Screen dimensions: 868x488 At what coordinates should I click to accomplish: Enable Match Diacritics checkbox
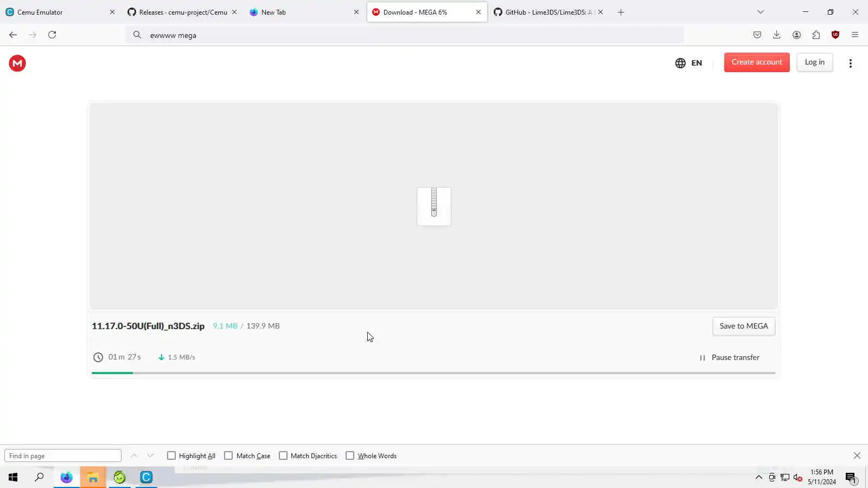coord(283,455)
